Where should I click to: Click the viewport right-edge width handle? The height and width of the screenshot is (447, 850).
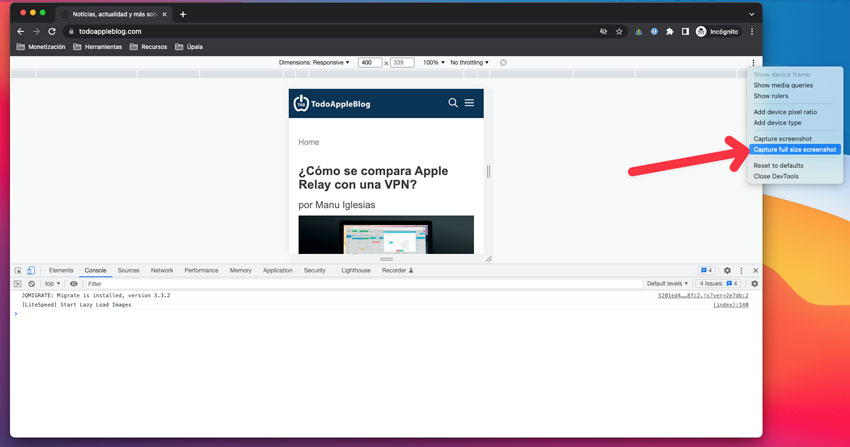488,172
